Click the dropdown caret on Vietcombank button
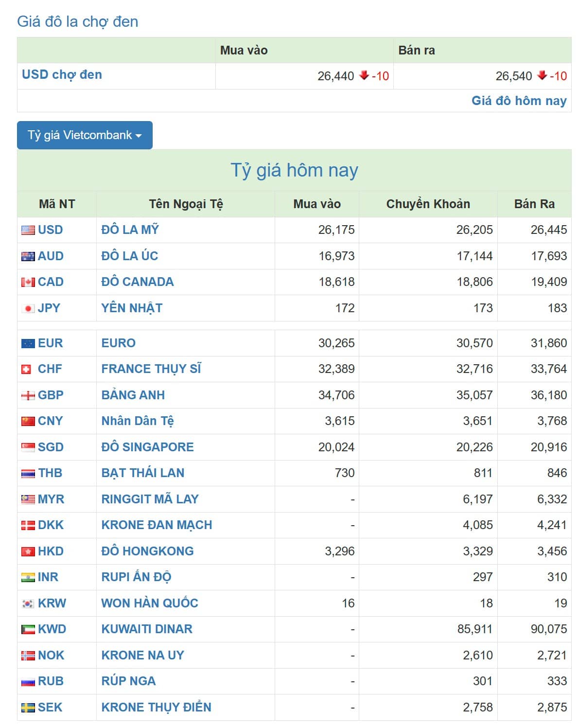 [x=140, y=136]
